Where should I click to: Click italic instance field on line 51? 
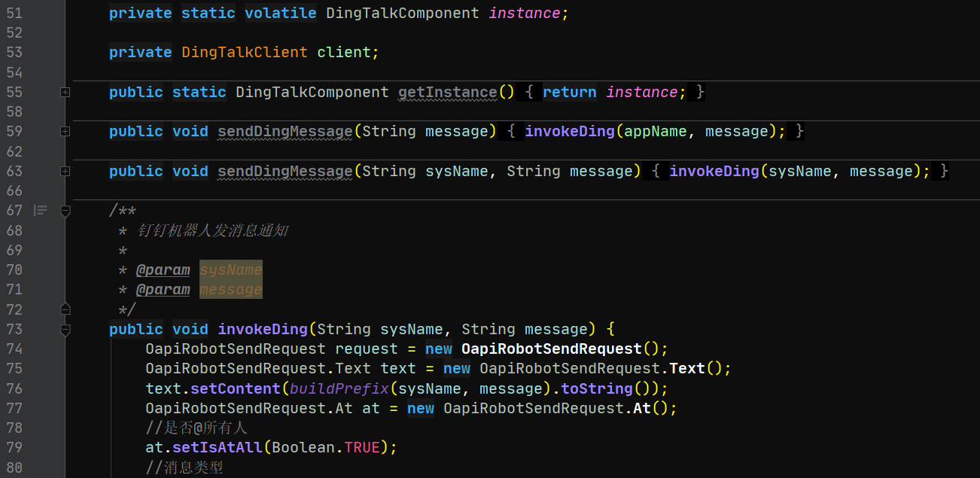click(x=525, y=13)
